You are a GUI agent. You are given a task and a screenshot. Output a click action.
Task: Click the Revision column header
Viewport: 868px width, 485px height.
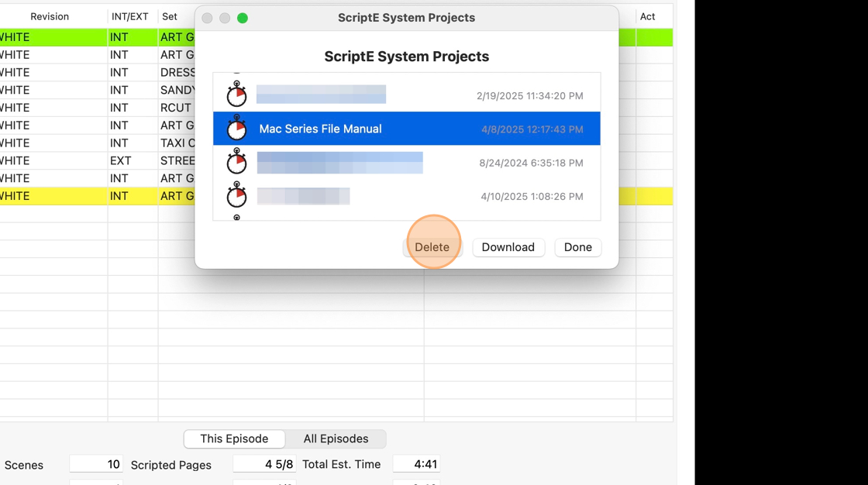pos(50,16)
